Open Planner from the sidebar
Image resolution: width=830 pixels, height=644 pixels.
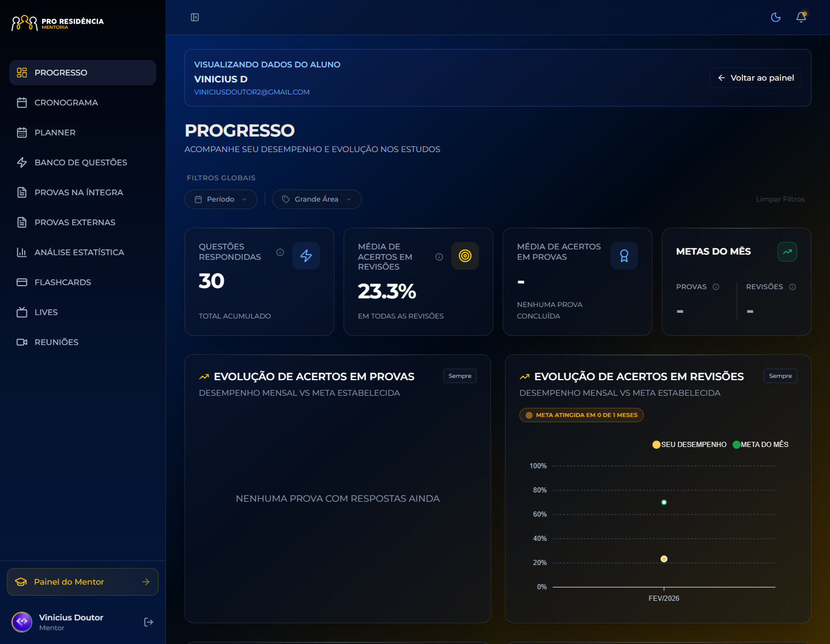[82, 132]
